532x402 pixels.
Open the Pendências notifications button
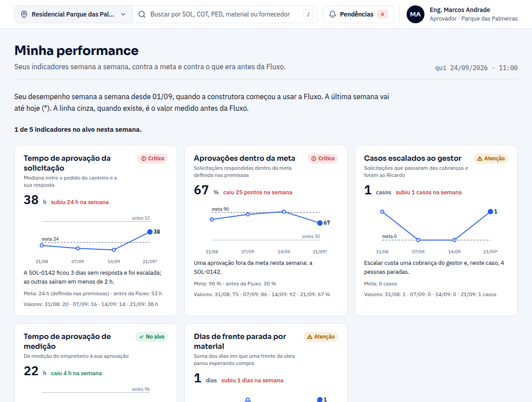(x=358, y=14)
